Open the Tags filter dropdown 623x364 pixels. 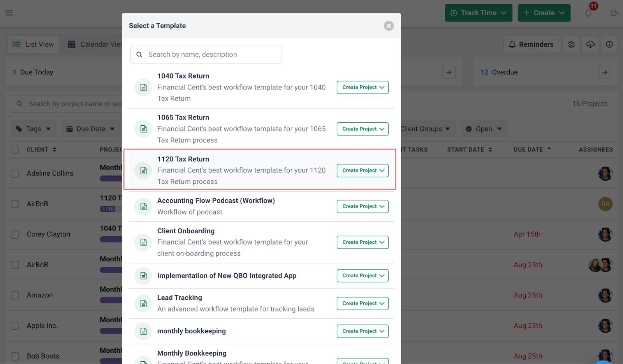click(33, 129)
